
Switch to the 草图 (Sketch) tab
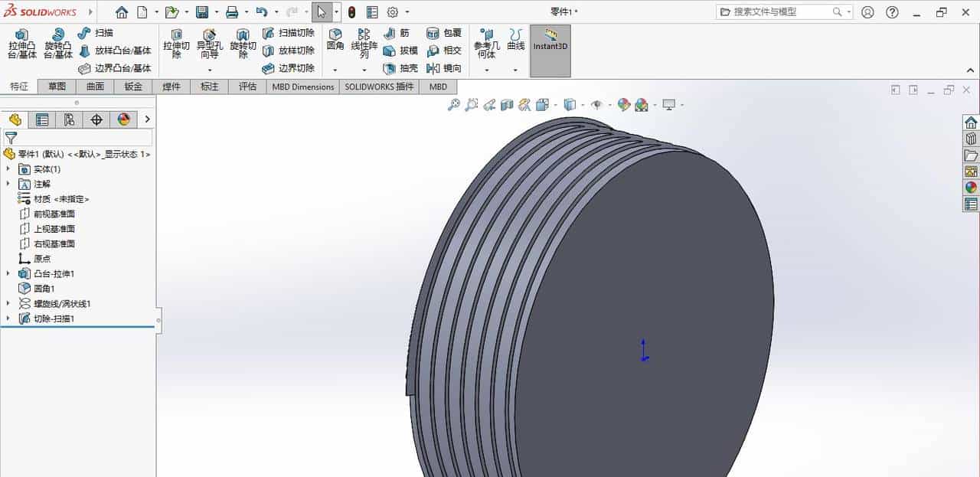(57, 87)
